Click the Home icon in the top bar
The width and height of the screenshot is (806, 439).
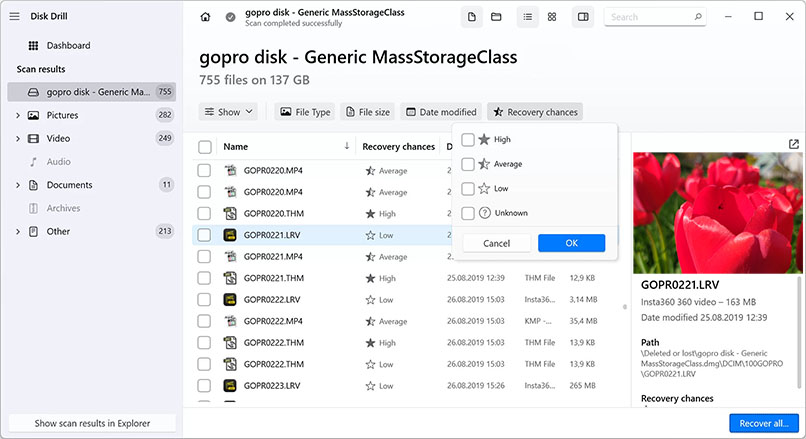point(205,17)
